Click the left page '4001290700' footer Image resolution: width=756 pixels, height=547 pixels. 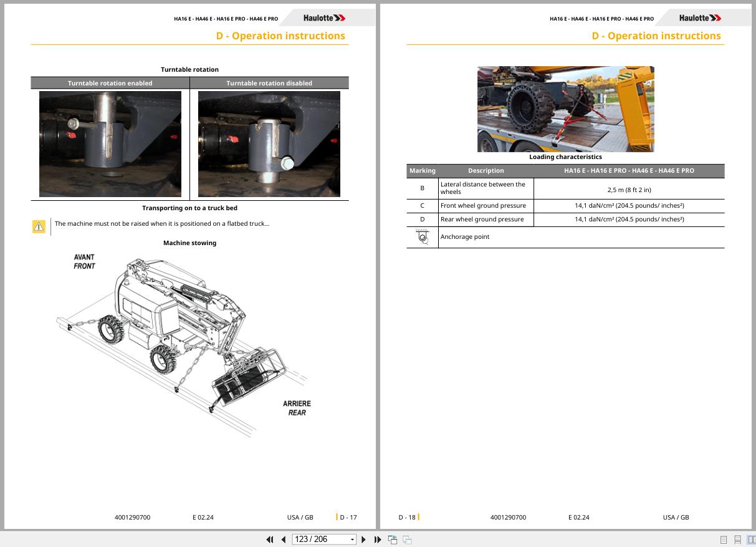(132, 517)
